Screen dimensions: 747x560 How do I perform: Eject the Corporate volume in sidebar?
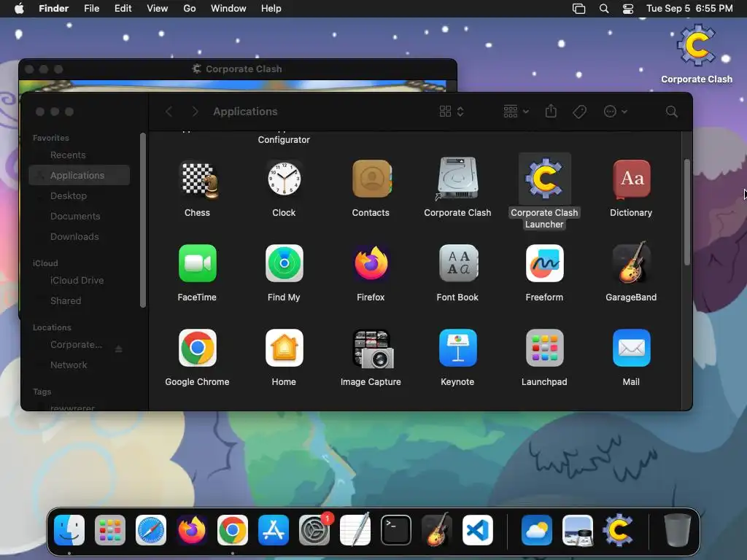[x=119, y=349]
